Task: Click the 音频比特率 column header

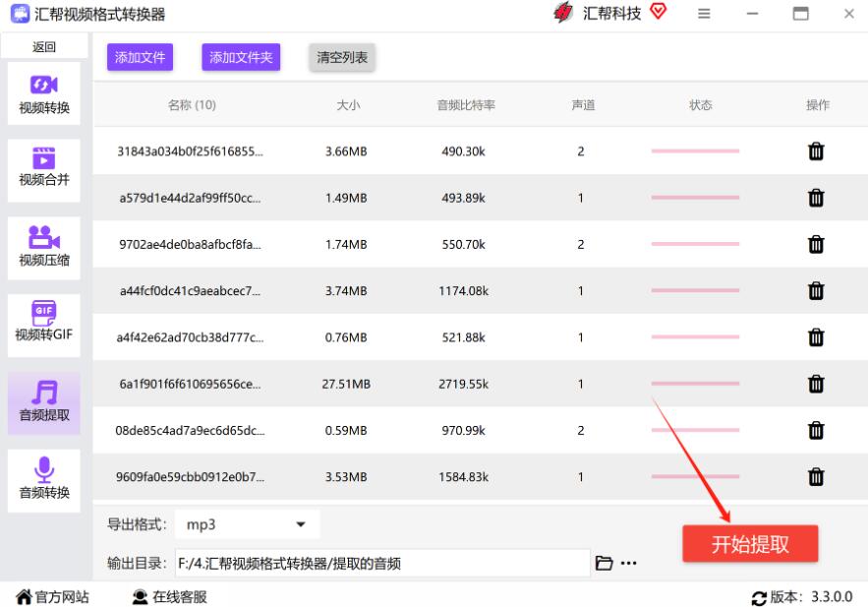Action: (466, 105)
